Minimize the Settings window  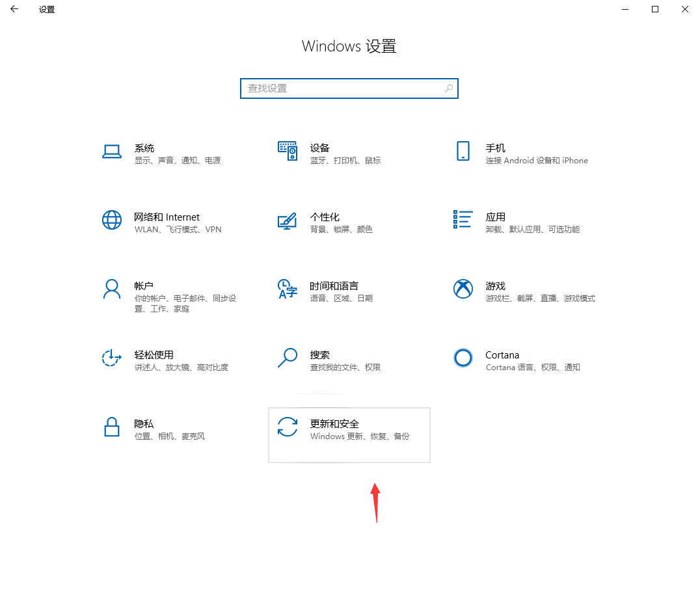pos(625,9)
